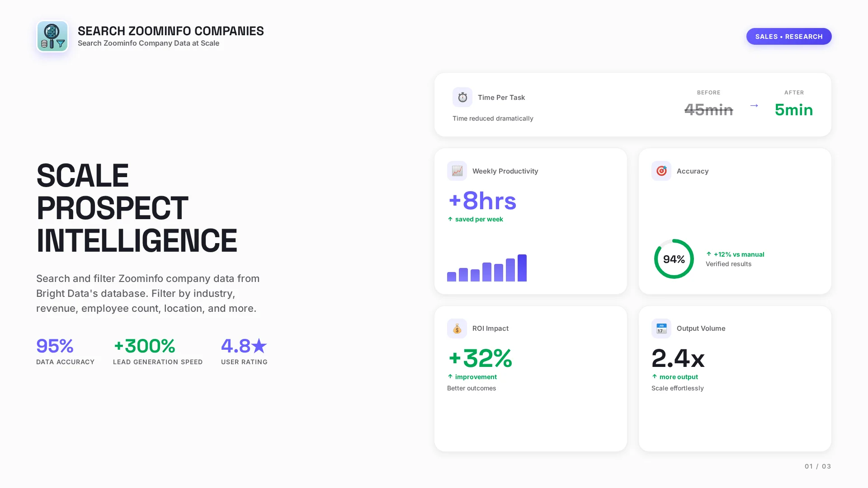Click the SALES • RESEARCH badge

coord(789,36)
